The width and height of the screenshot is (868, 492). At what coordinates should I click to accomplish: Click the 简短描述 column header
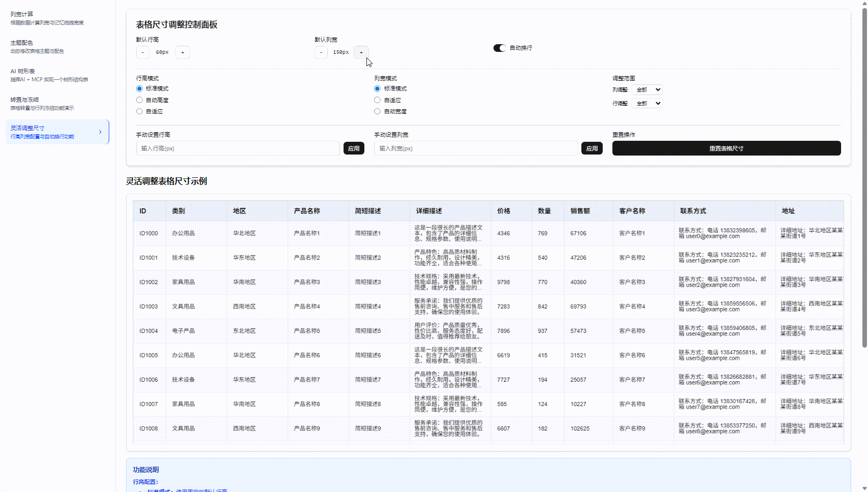[379, 211]
